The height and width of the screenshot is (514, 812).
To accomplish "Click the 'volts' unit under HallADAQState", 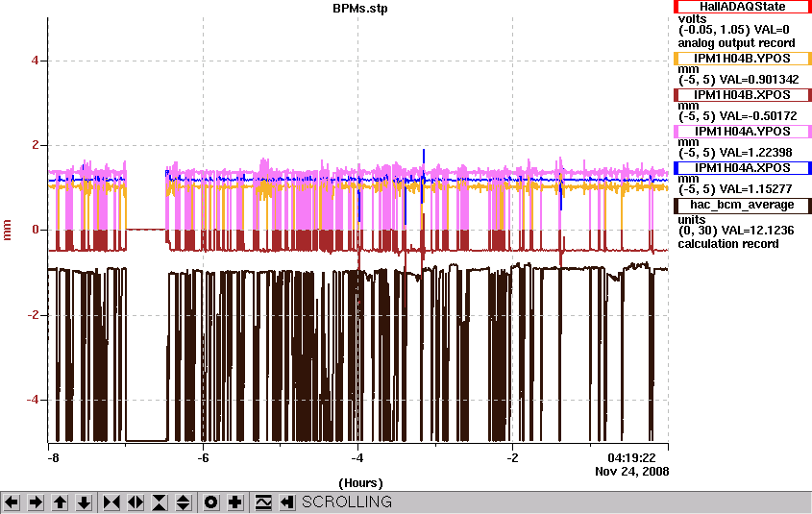I will pyautogui.click(x=692, y=19).
